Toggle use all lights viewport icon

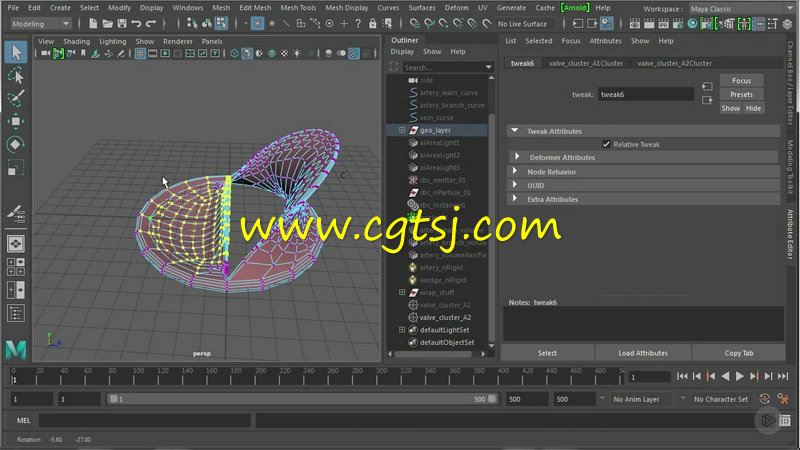point(297,53)
